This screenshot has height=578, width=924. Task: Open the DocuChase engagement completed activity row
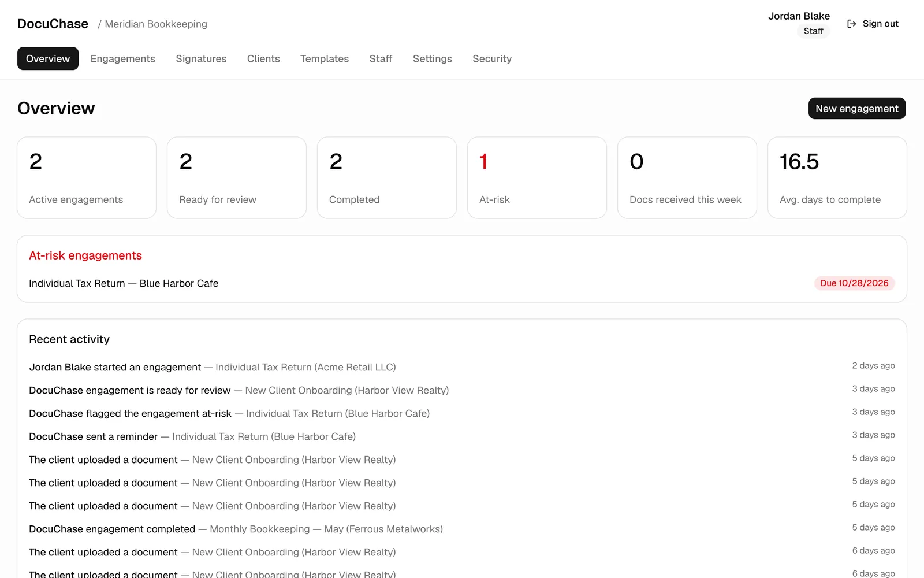[x=462, y=529]
